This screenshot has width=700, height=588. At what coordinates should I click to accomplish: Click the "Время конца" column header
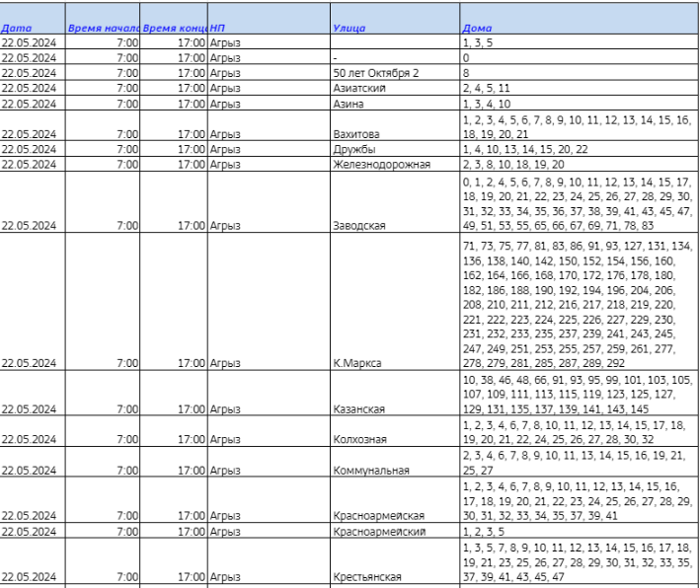point(174,29)
